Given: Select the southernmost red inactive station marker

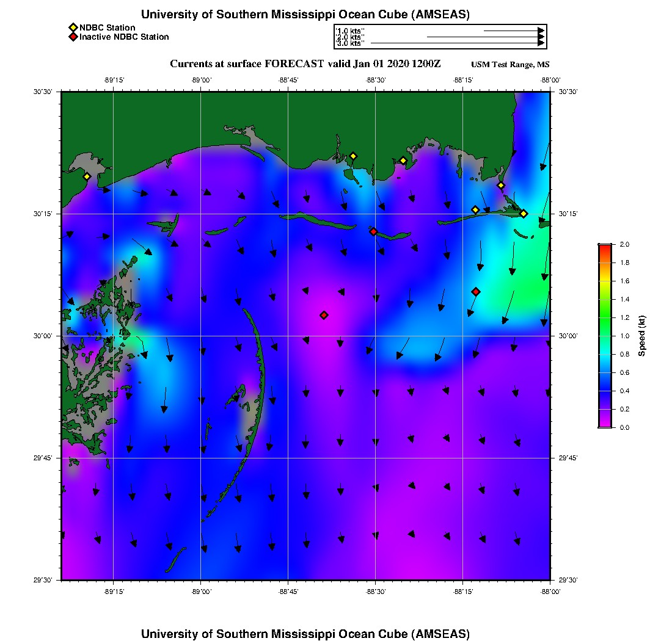Looking at the screenshot, I should tap(324, 315).
